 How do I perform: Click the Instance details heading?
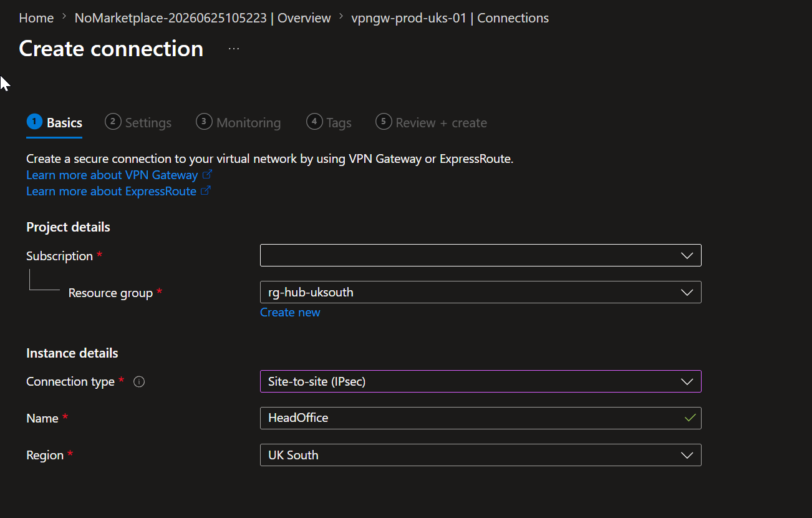click(72, 353)
